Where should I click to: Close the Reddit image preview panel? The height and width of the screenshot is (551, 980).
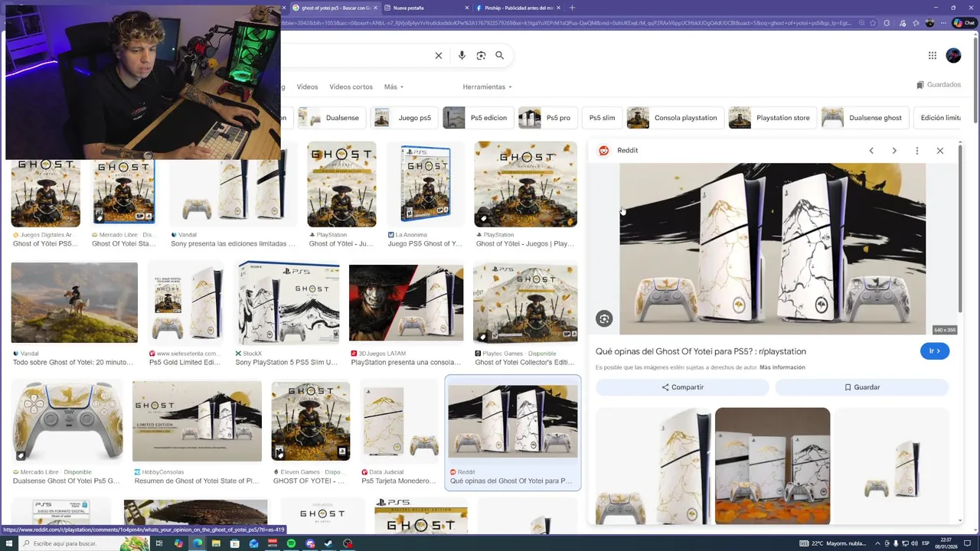(x=940, y=151)
